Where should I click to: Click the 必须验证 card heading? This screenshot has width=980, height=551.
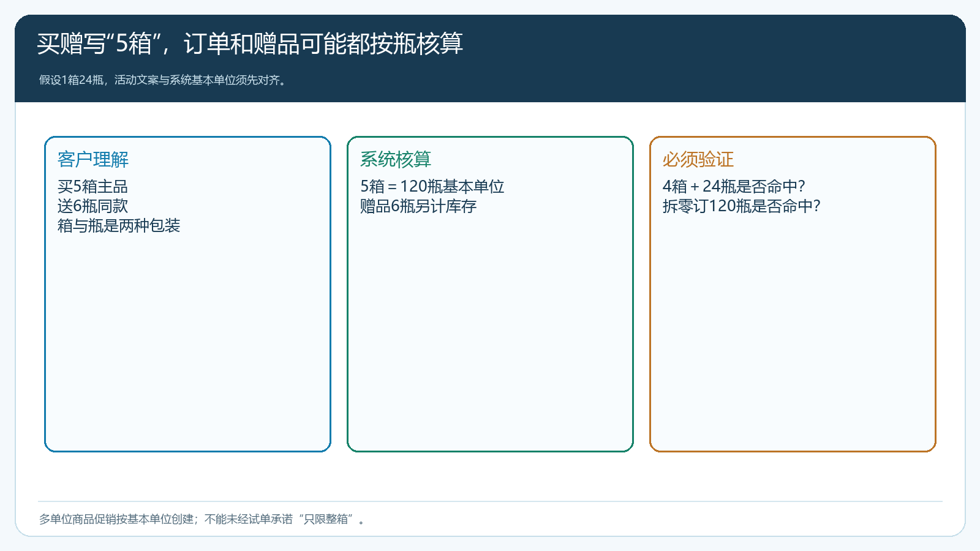[x=698, y=159]
